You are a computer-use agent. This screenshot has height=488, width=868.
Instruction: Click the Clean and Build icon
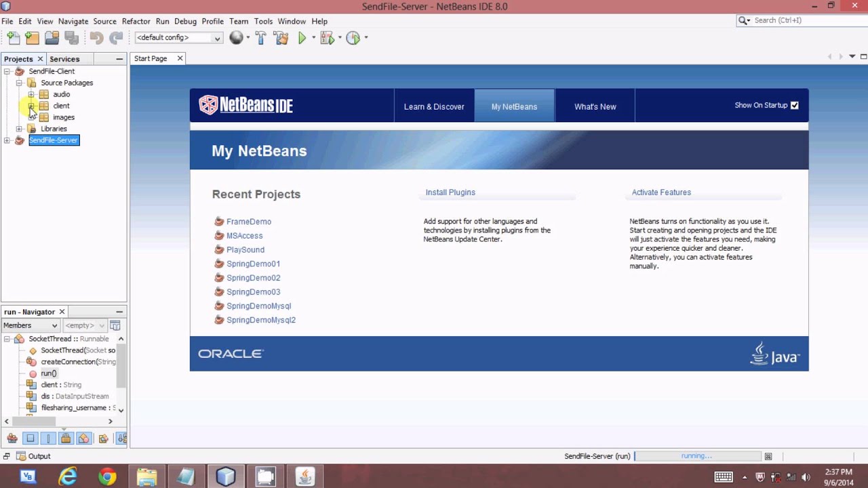click(x=281, y=38)
